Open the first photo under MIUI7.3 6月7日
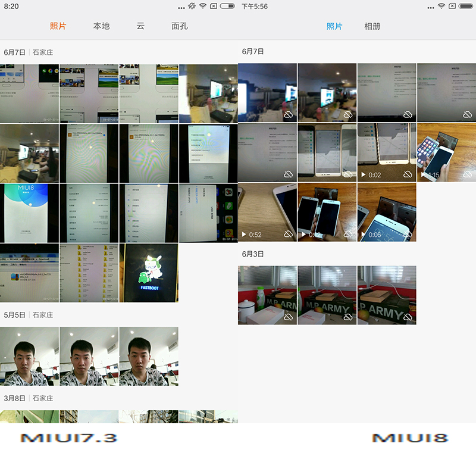Screen dimensions: 476x453 29,93
